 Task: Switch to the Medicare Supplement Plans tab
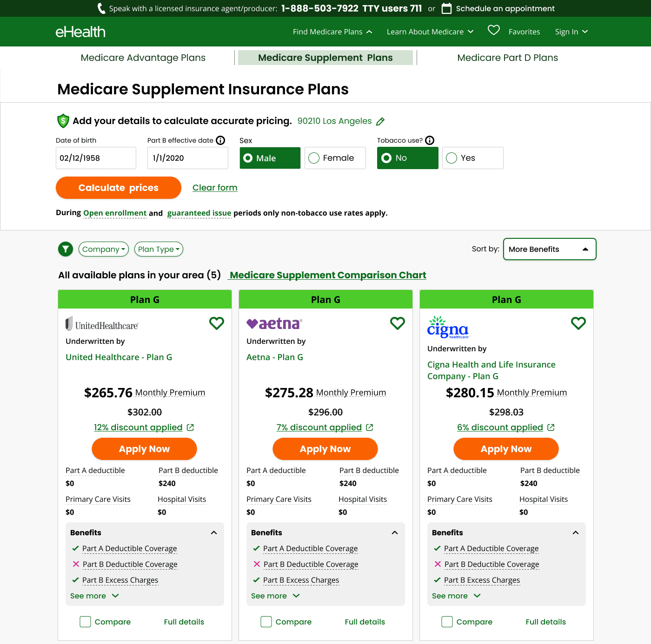325,58
